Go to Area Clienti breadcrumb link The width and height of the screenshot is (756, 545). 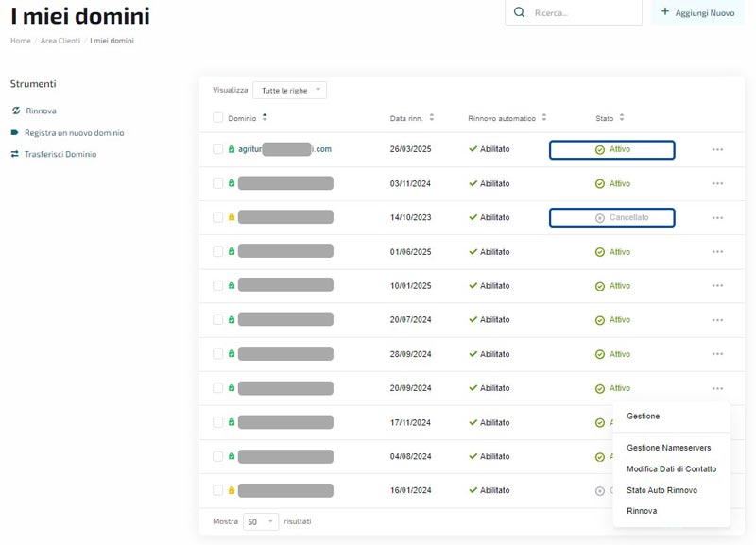60,41
